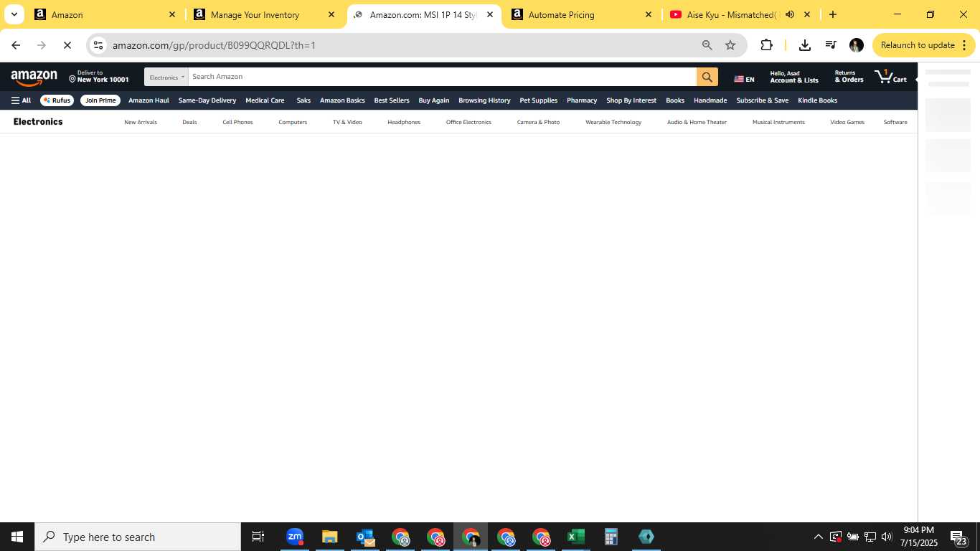Open Account & Lists menu

[793, 77]
